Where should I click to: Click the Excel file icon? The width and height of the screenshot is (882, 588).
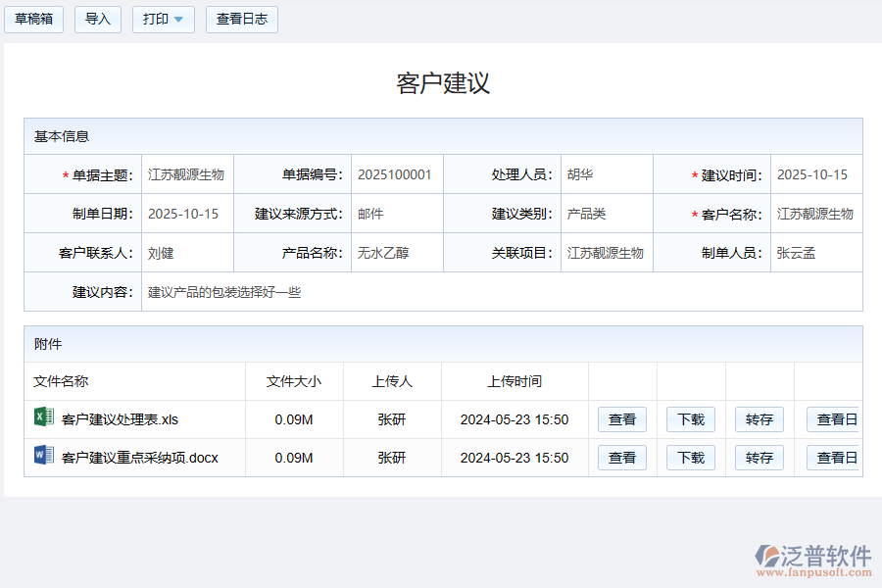click(x=43, y=417)
